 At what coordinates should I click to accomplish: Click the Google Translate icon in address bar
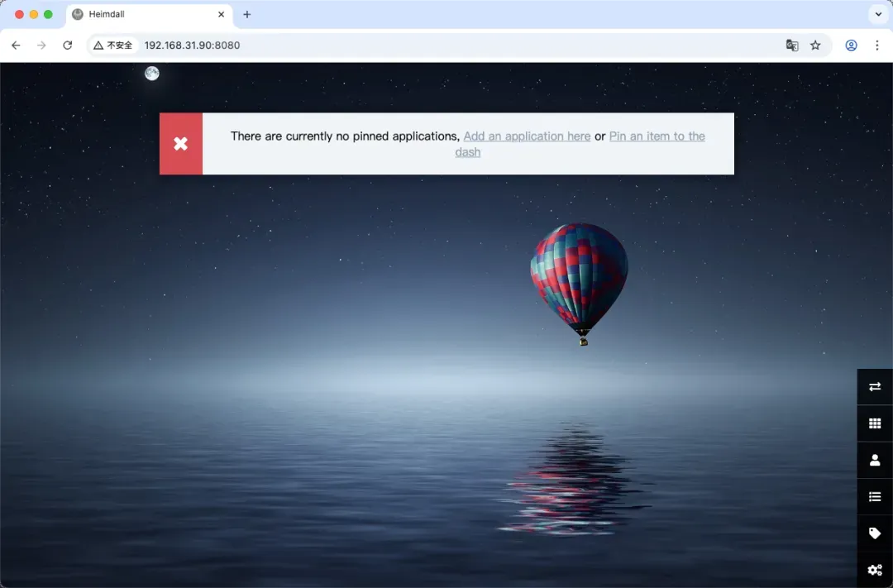792,45
